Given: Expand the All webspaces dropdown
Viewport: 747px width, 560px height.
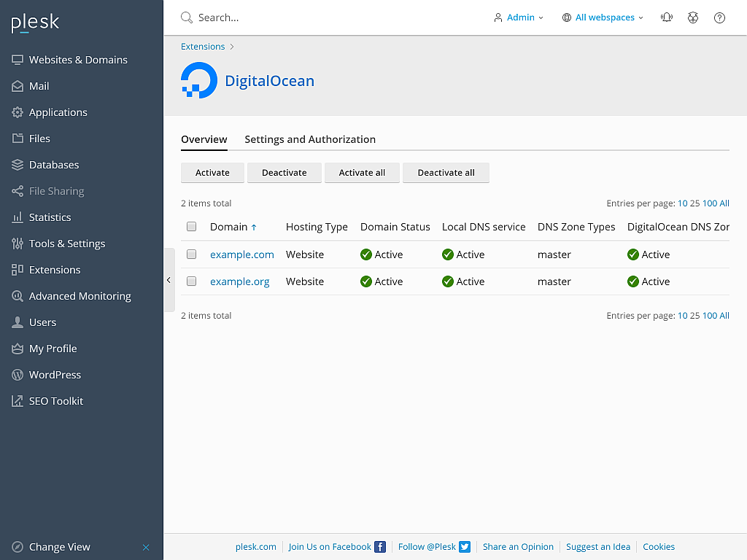Looking at the screenshot, I should [x=603, y=17].
